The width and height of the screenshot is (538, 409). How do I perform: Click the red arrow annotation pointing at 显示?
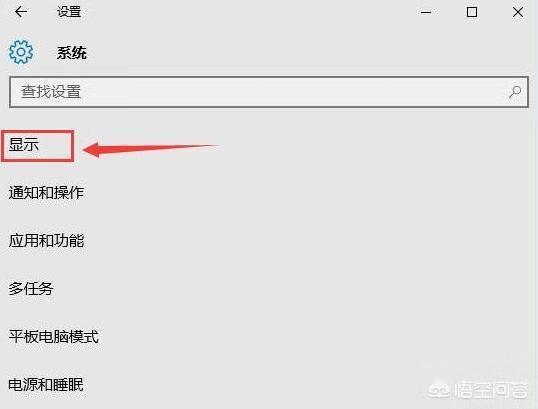click(x=150, y=149)
